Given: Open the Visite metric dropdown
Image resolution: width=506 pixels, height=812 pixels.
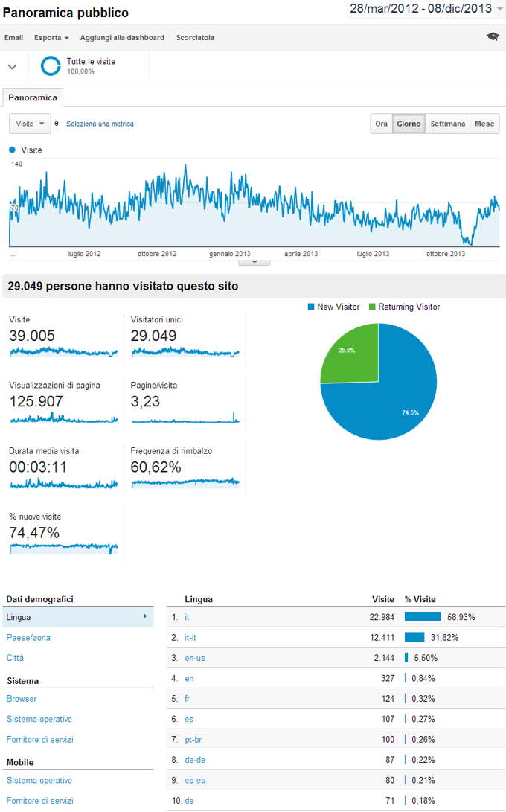Looking at the screenshot, I should coord(30,124).
